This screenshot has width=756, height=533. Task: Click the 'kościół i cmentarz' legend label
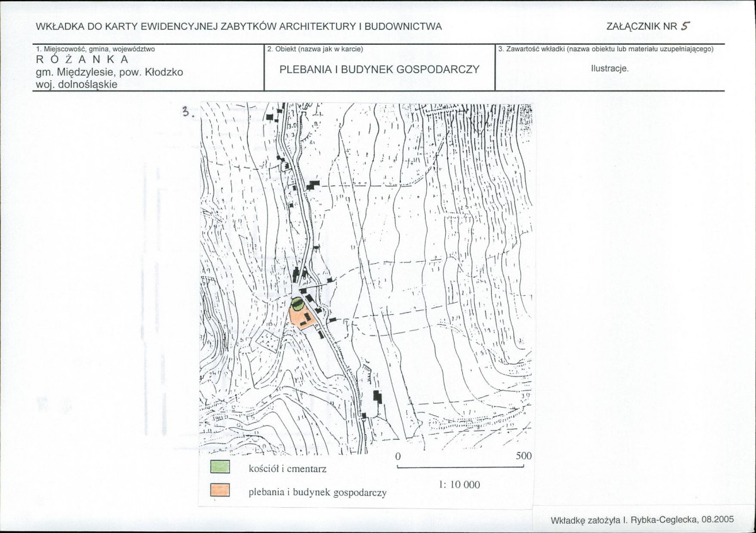coord(288,469)
